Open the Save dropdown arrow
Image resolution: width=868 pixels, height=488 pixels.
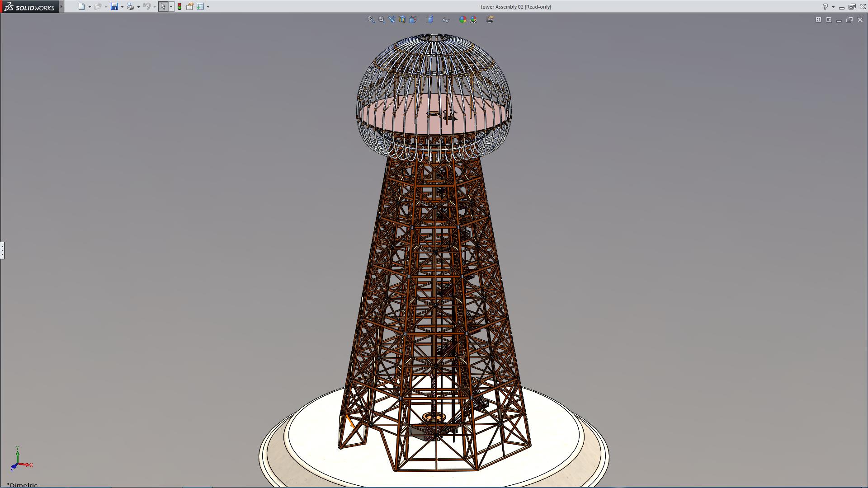(122, 7)
